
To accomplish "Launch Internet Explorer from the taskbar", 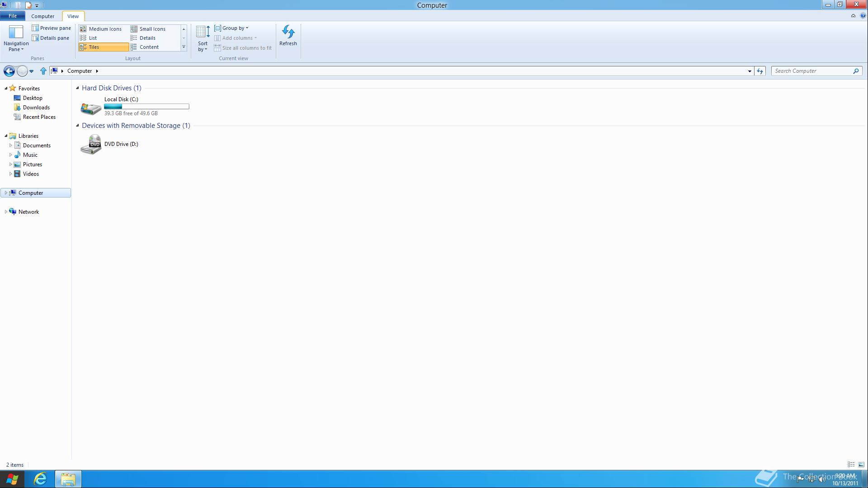I will (40, 479).
